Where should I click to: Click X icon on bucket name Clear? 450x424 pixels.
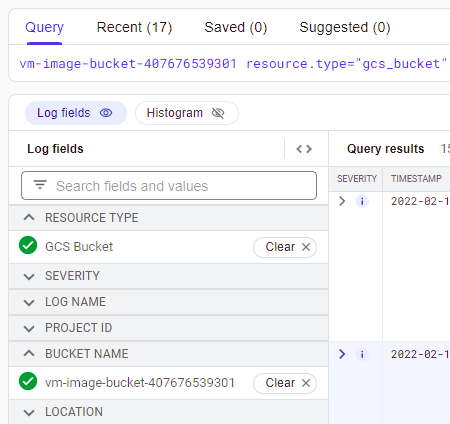[306, 383]
